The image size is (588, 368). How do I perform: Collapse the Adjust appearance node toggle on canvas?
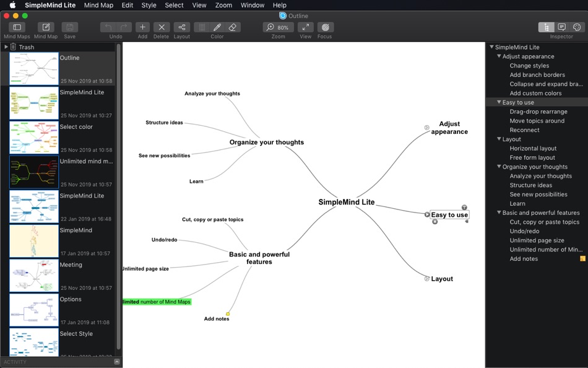426,128
